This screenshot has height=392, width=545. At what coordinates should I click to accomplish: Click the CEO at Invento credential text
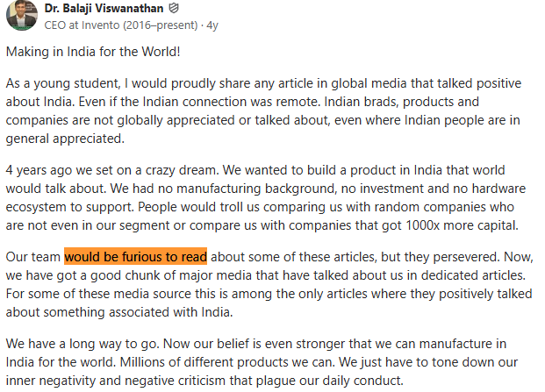pos(121,25)
